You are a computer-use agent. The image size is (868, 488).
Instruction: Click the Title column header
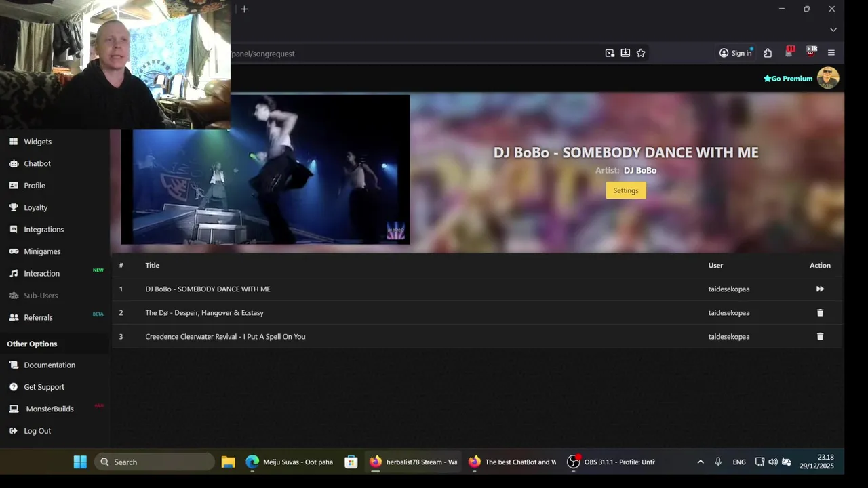[x=152, y=266]
